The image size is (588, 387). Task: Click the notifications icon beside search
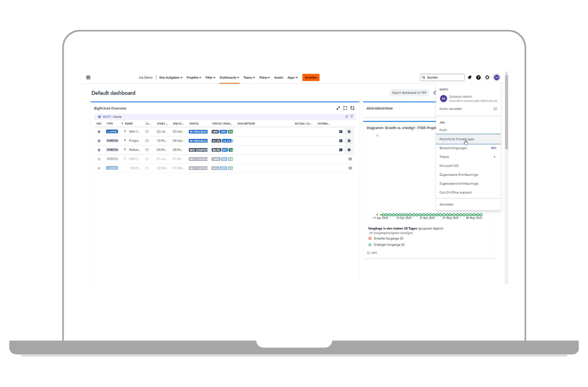click(469, 77)
